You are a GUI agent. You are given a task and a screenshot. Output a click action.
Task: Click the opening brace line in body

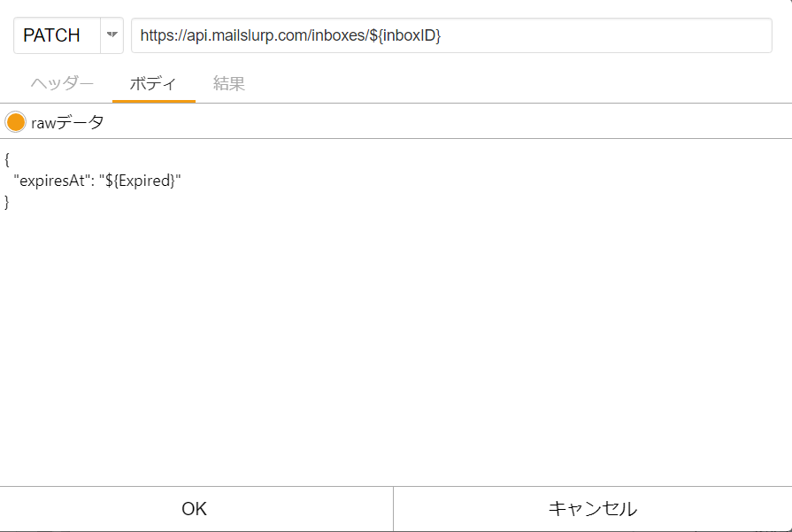click(x=7, y=159)
